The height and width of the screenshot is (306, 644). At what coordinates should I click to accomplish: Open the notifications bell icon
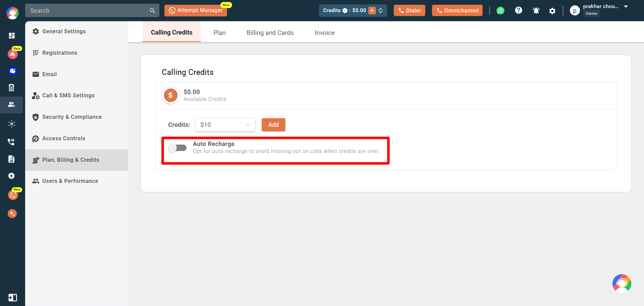click(x=536, y=11)
